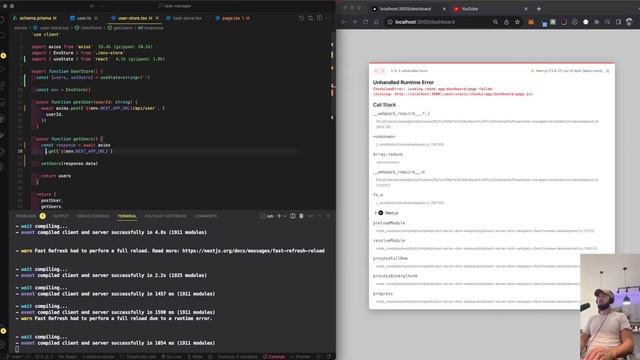The width and height of the screenshot is (640, 360).
Task: Open the learn more link about Next.js version
Action: (592, 71)
